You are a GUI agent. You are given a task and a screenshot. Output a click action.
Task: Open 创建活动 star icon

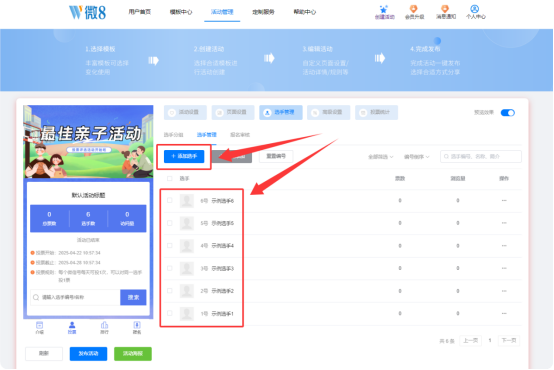383,9
